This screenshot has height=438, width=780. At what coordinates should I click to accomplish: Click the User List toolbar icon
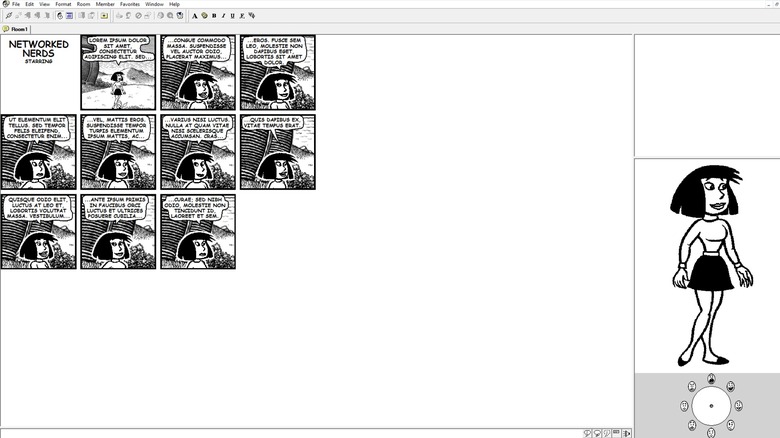92,16
